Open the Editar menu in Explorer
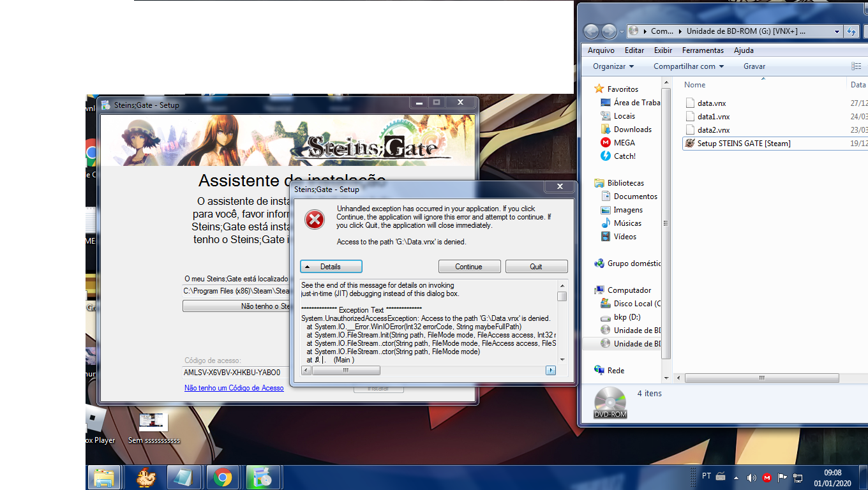This screenshot has width=868, height=490. click(x=634, y=50)
